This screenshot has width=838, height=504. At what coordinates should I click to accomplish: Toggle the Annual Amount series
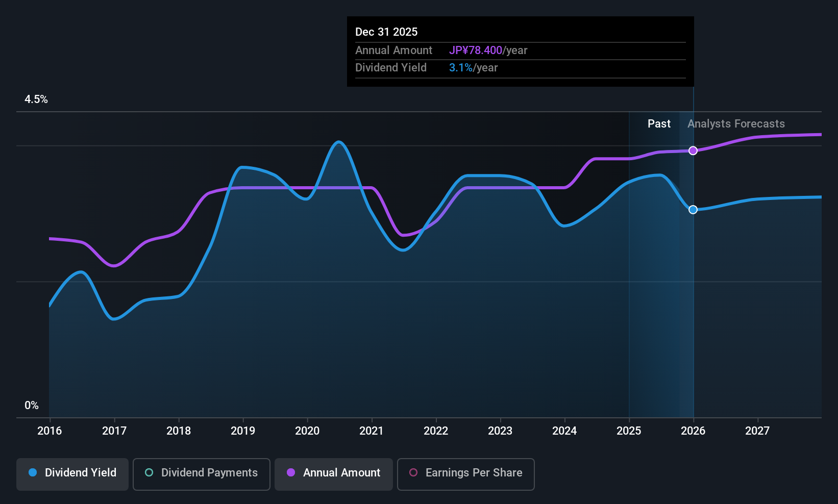point(334,474)
